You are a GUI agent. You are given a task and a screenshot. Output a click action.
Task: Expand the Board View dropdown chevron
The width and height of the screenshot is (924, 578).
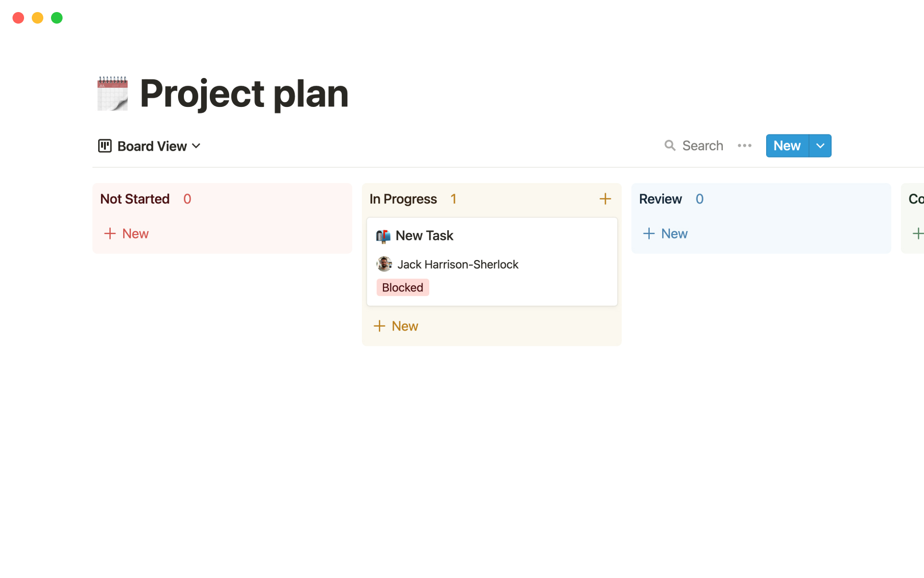[196, 146]
